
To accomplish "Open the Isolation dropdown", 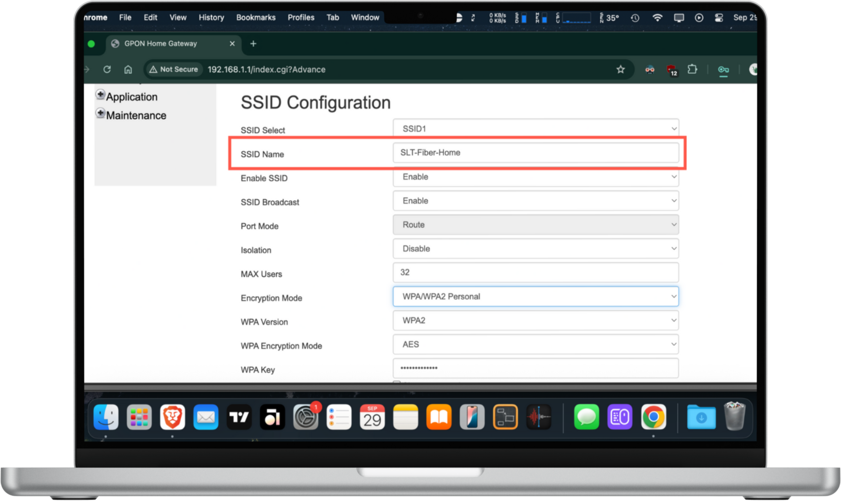I will tap(536, 249).
